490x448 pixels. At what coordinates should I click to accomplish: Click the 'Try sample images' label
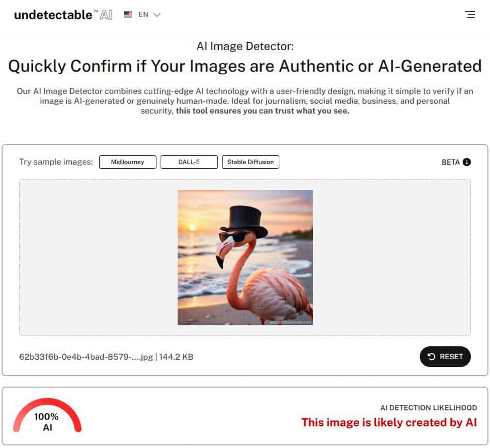pyautogui.click(x=56, y=162)
